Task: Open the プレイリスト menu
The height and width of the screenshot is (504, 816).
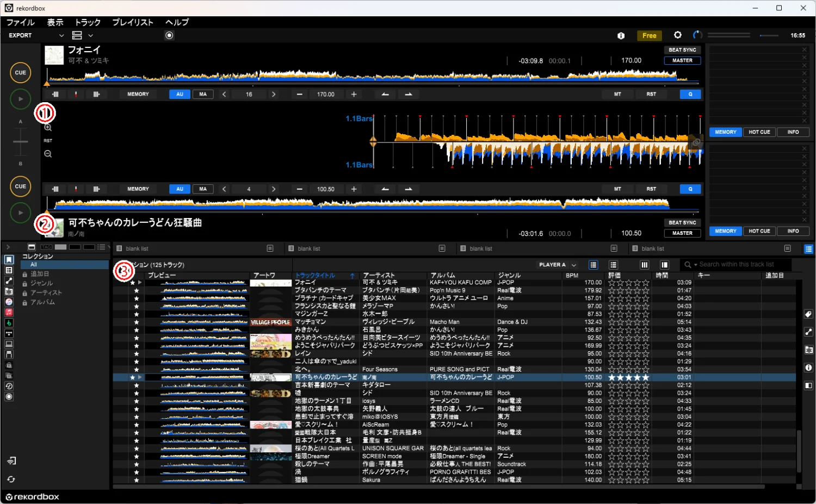Action: (133, 22)
